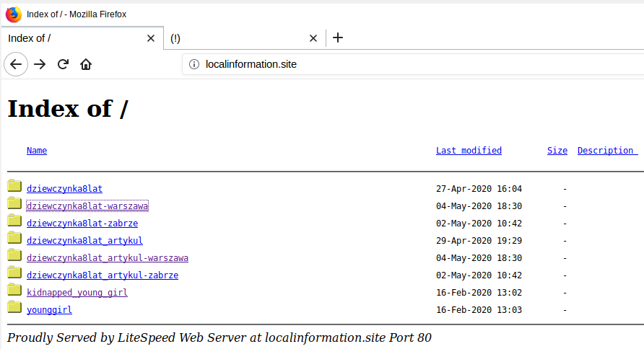The width and height of the screenshot is (644, 349).
Task: Close the "Index of /" tab
Action: (150, 38)
